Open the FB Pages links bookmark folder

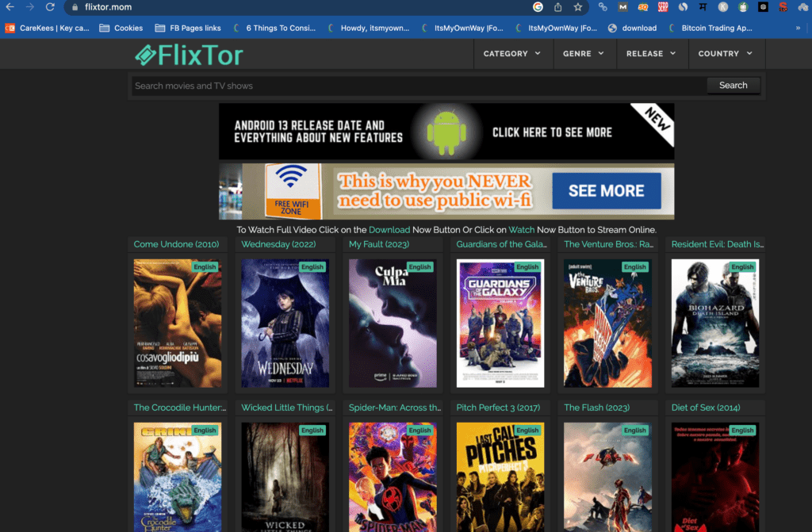[188, 28]
